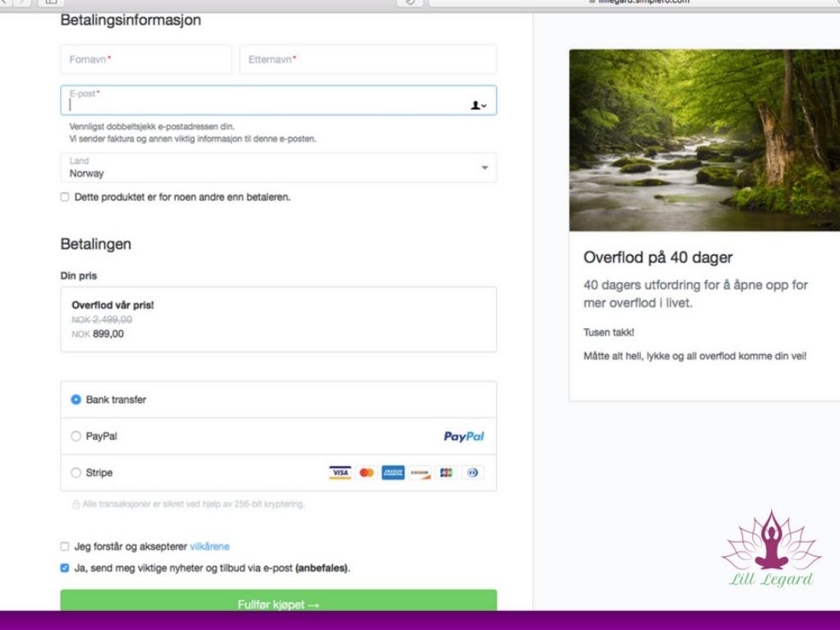This screenshot has height=630, width=840.
Task: Select Bank transfer payment method
Action: (x=76, y=399)
